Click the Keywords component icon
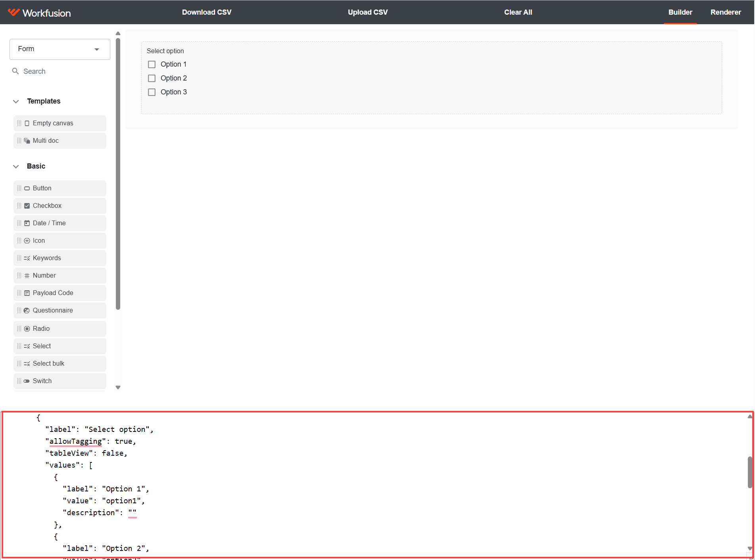 [x=27, y=258]
